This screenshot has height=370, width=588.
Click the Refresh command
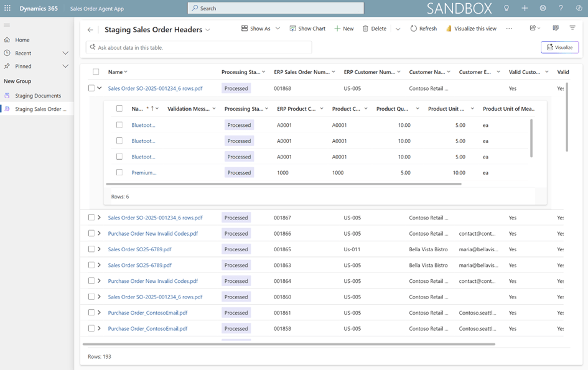click(423, 29)
